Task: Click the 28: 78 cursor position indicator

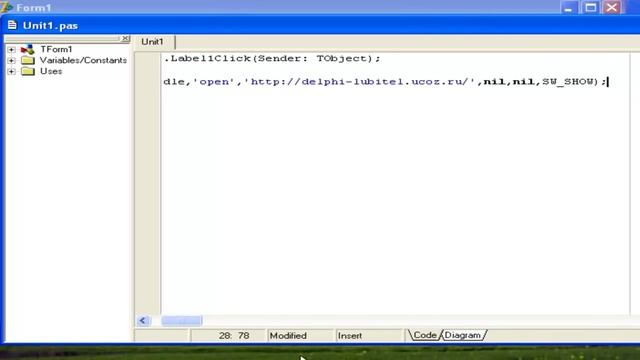Action: (x=233, y=336)
